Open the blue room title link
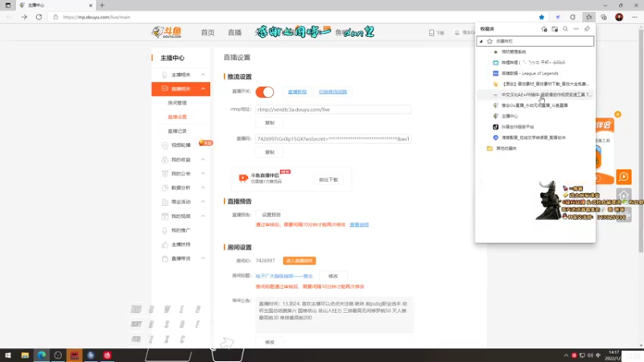644x362 pixels. pos(284,276)
